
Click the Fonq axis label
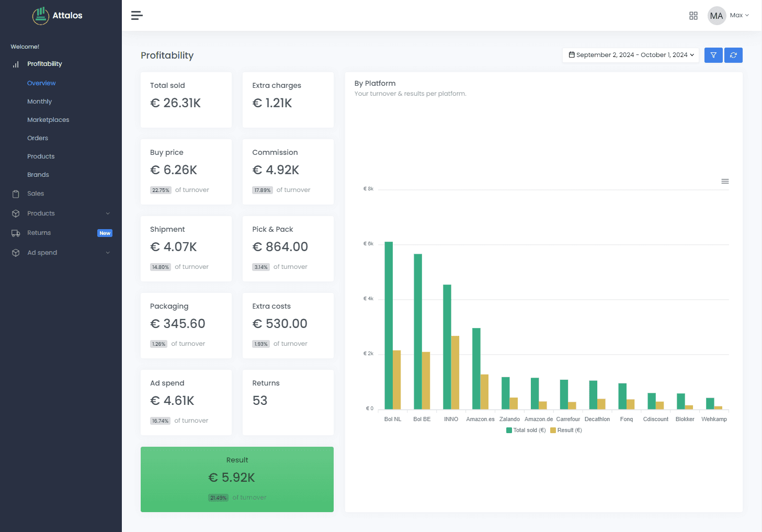click(x=627, y=419)
